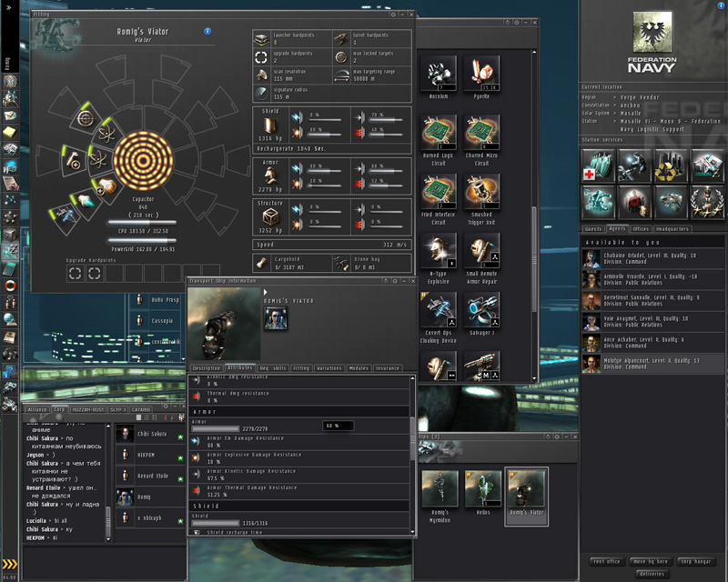Select the Burned Logic Circuit item

click(439, 132)
